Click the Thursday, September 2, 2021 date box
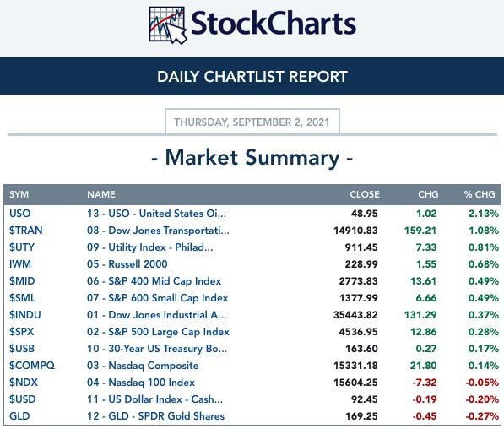This screenshot has height=429, width=504. 252,122
